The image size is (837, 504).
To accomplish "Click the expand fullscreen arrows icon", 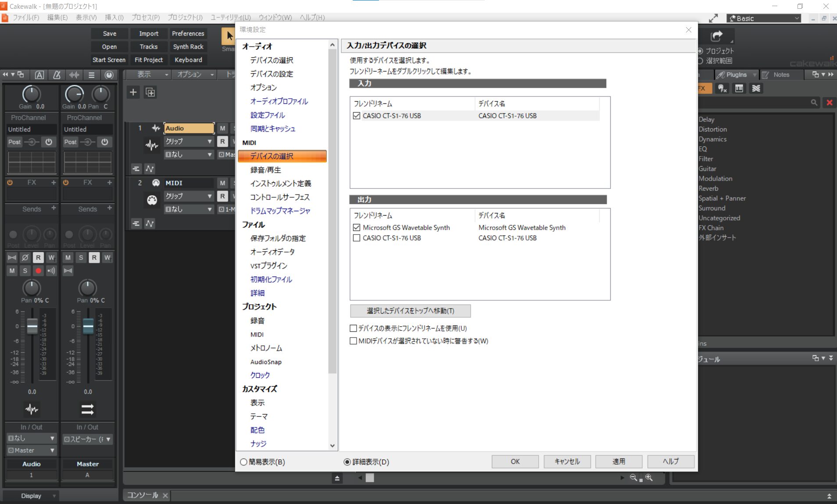I will click(714, 18).
